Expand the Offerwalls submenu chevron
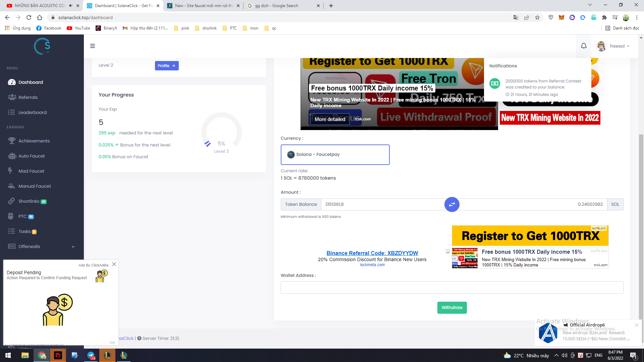 pyautogui.click(x=73, y=247)
